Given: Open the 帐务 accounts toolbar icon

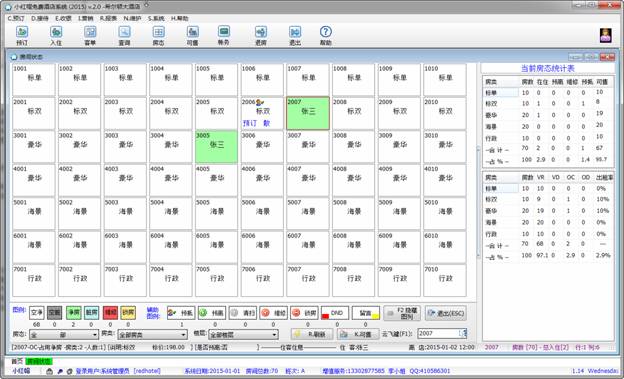Looking at the screenshot, I should [224, 31].
